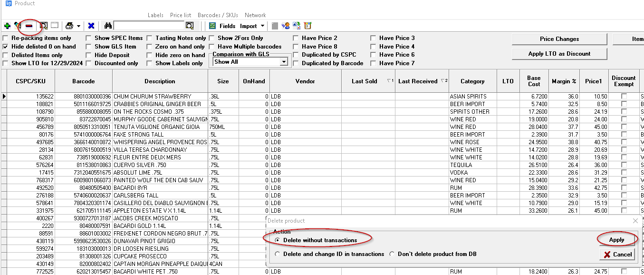Enable Show Labels only checkbox
Image resolution: width=644 pixels, height=275 pixels.
point(149,63)
